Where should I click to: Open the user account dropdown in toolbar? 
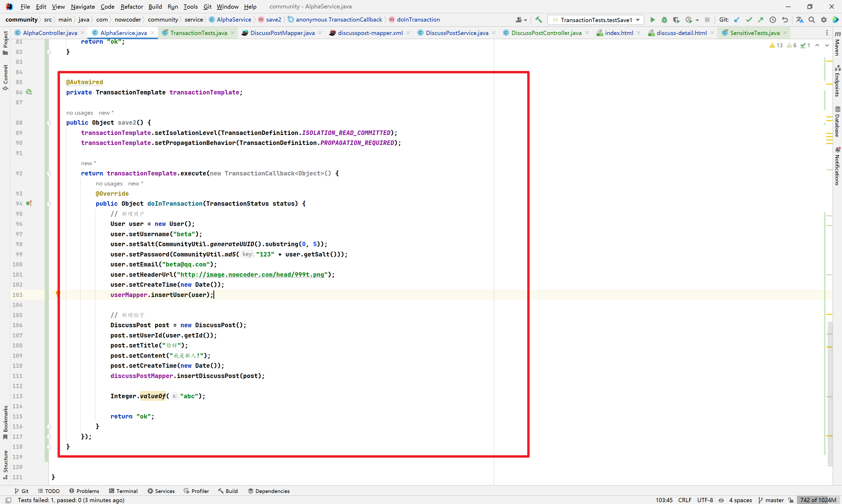point(521,20)
